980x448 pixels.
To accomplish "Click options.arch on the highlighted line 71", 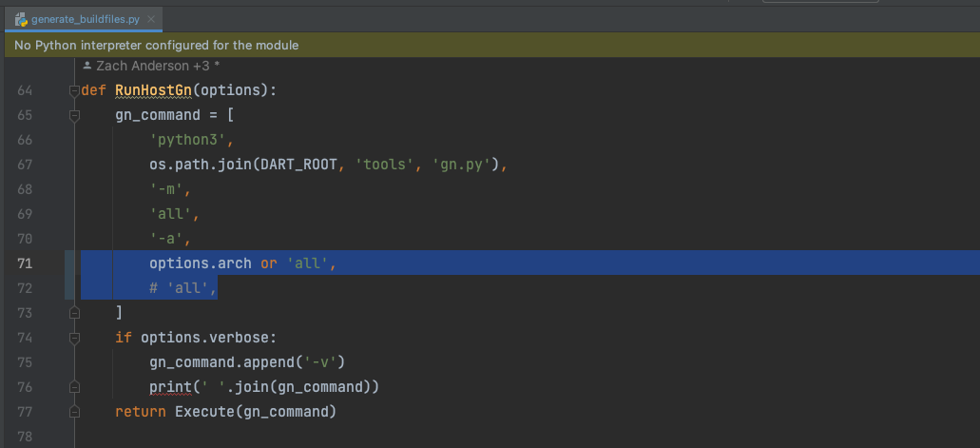I will point(201,263).
